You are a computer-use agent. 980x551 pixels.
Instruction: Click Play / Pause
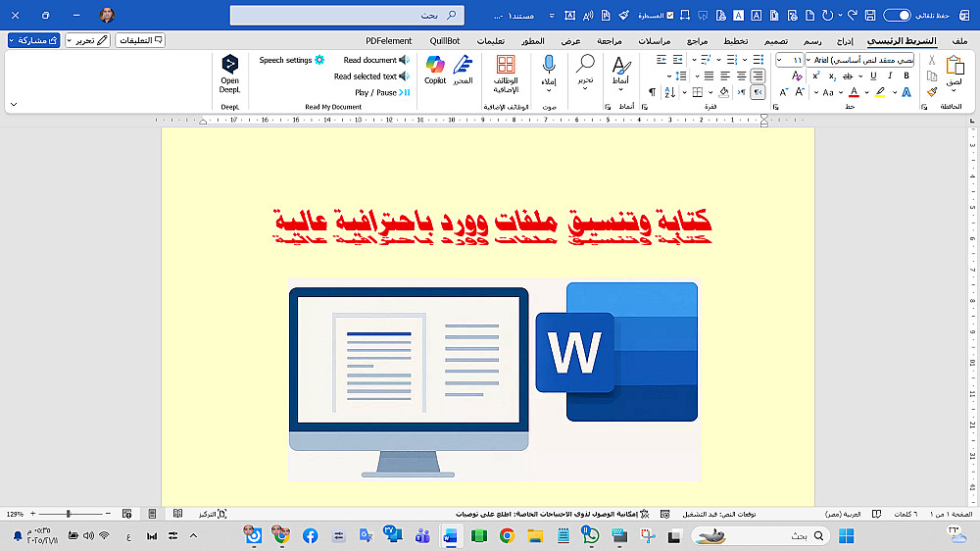pyautogui.click(x=382, y=92)
